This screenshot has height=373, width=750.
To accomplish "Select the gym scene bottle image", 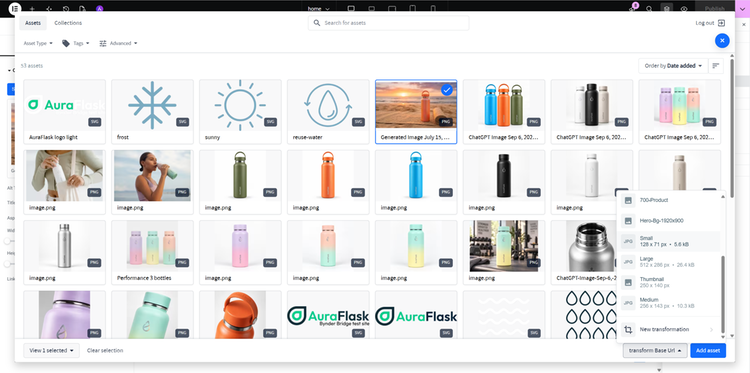I will click(504, 252).
